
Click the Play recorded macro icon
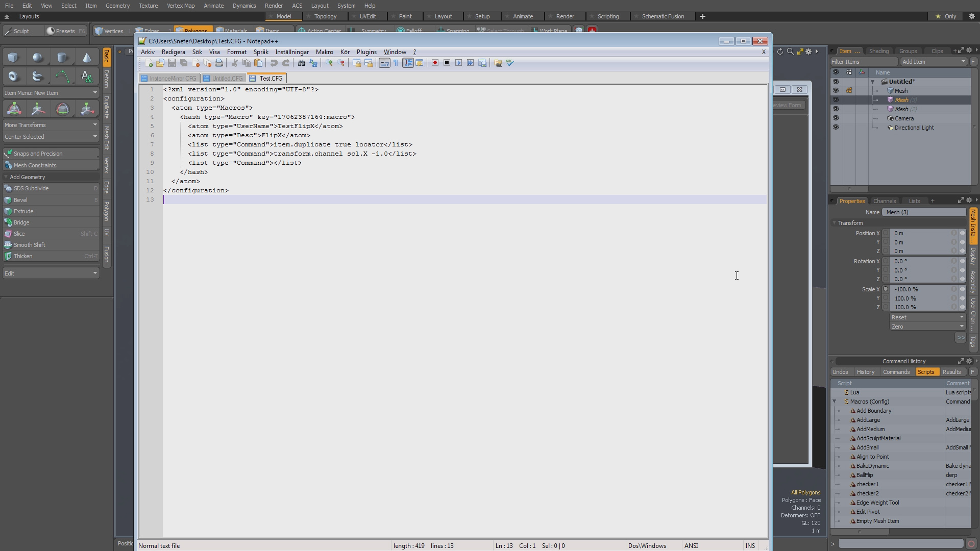(458, 63)
